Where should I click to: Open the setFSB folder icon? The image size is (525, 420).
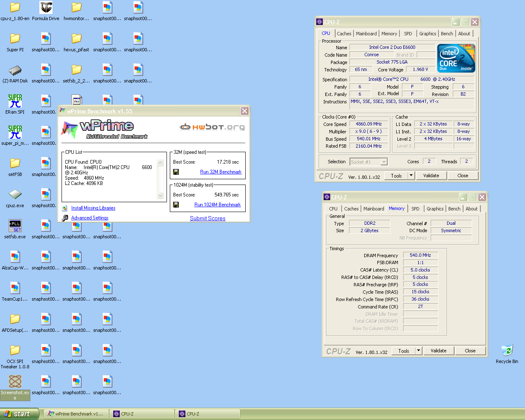click(x=15, y=163)
